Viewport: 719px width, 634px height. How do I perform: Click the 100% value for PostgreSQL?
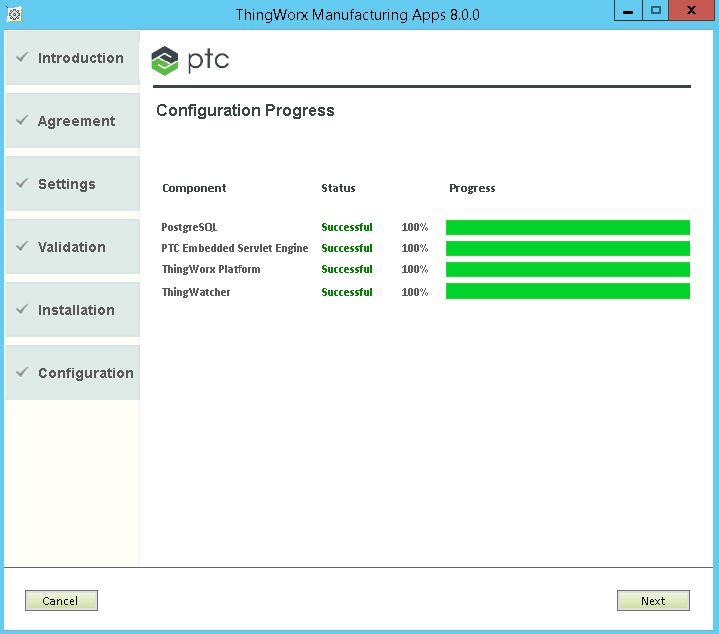[415, 227]
